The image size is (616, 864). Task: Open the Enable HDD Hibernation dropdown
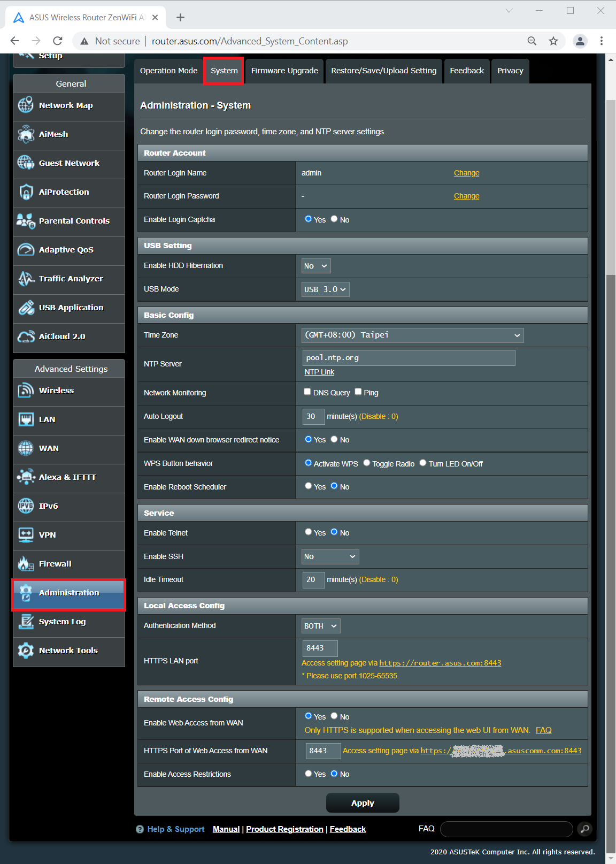click(x=316, y=266)
